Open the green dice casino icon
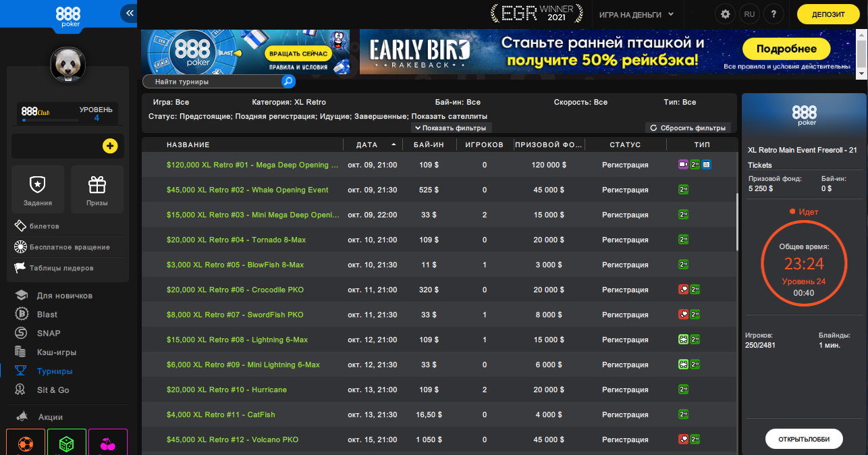Viewport: 868px width, 455px height. tap(67, 442)
